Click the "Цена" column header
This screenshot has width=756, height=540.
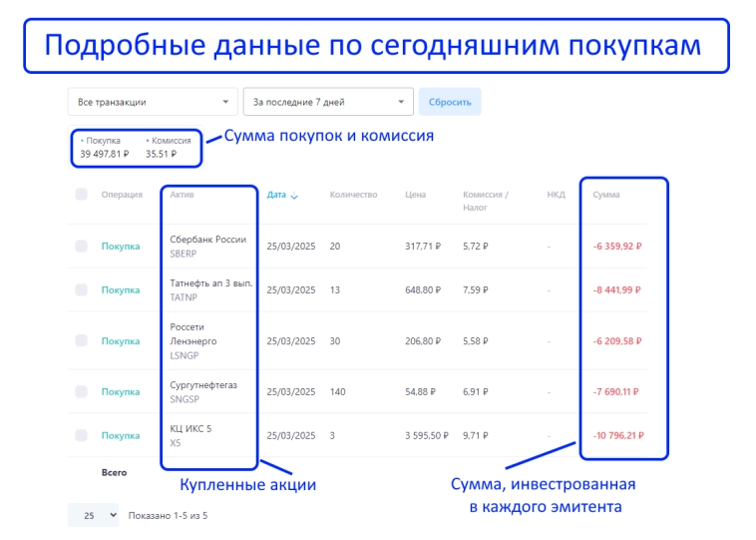click(415, 195)
